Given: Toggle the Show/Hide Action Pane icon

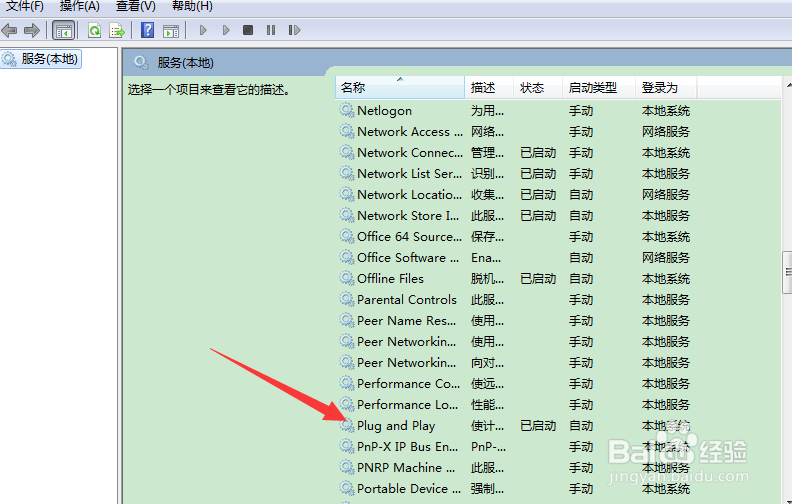Looking at the screenshot, I should pos(171,30).
